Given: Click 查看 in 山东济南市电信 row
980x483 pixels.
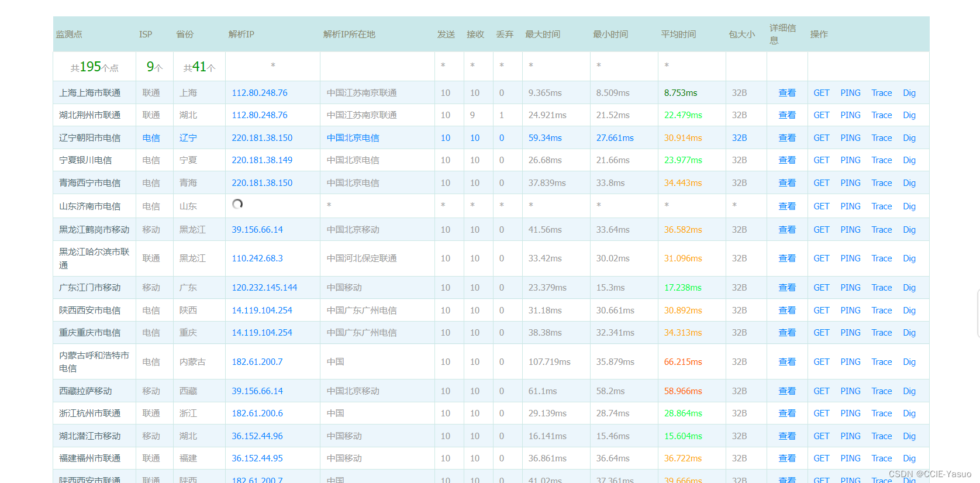Looking at the screenshot, I should pos(787,206).
